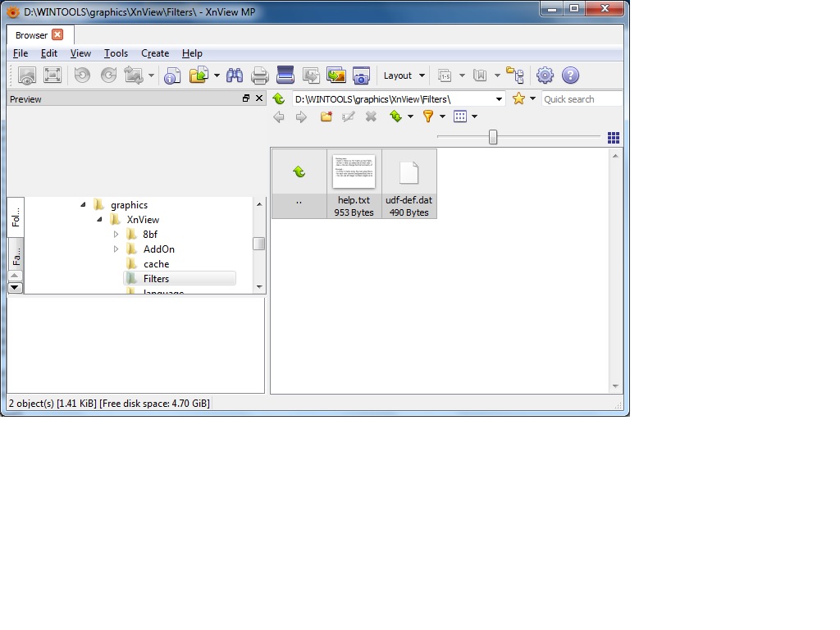840x630 pixels.
Task: Open Search with the binoculars icon
Action: click(234, 75)
